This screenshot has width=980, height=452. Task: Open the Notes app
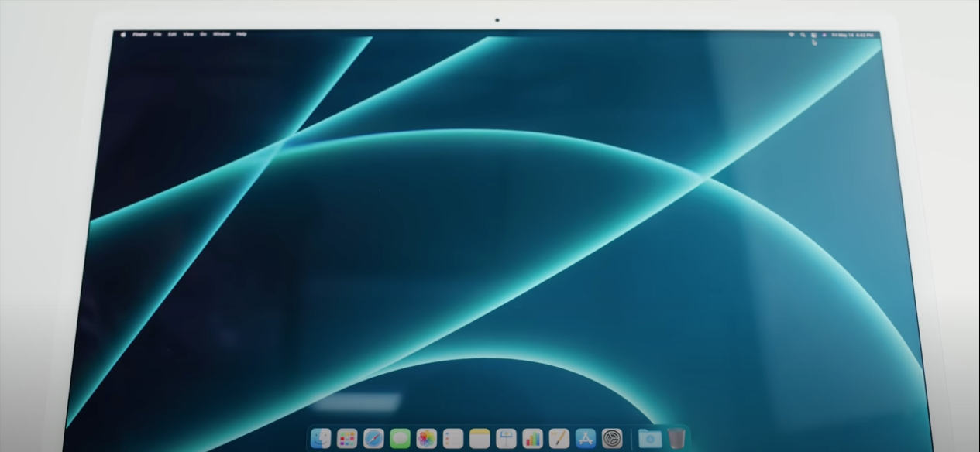click(x=480, y=439)
